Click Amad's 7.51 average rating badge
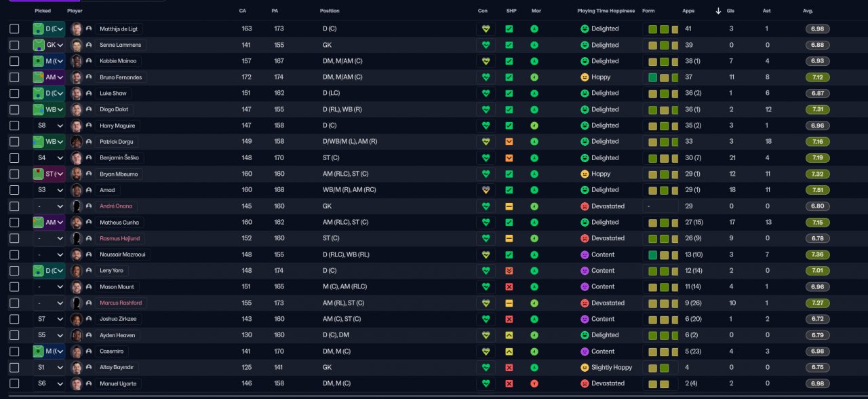The width and height of the screenshot is (868, 399). pos(817,190)
